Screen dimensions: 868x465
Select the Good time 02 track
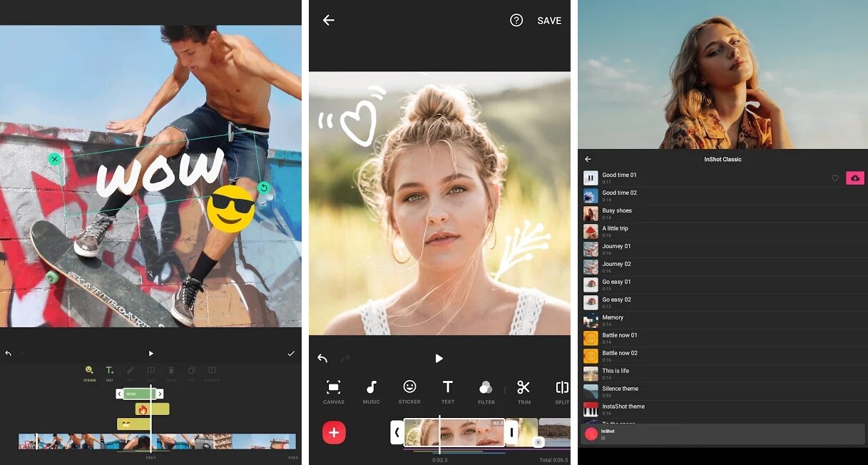724,196
